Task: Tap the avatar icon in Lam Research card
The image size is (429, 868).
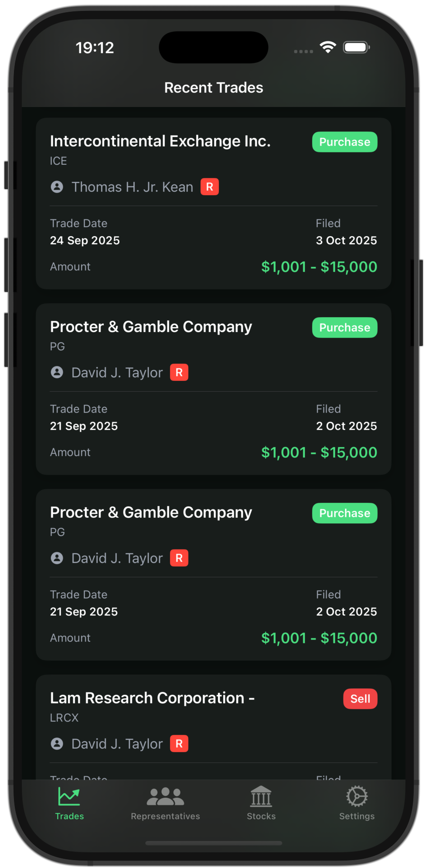Action: coord(57,744)
